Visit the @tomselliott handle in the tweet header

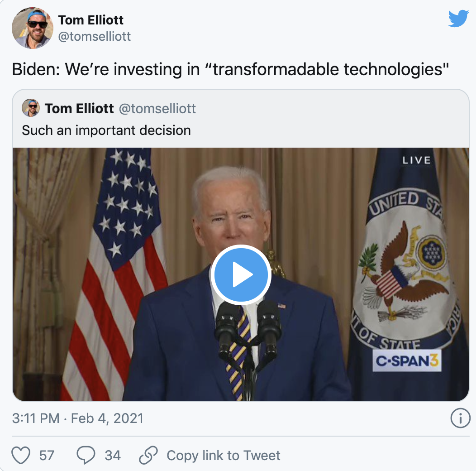click(x=95, y=37)
